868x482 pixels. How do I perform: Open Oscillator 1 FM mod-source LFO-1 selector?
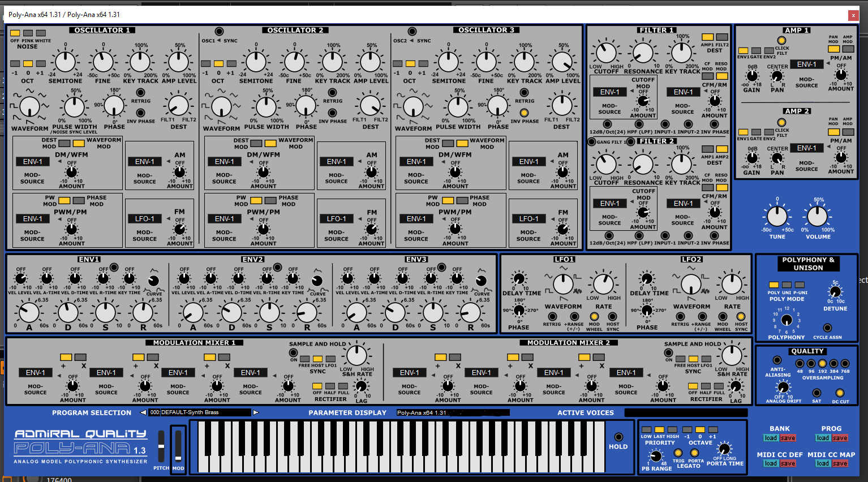[144, 219]
